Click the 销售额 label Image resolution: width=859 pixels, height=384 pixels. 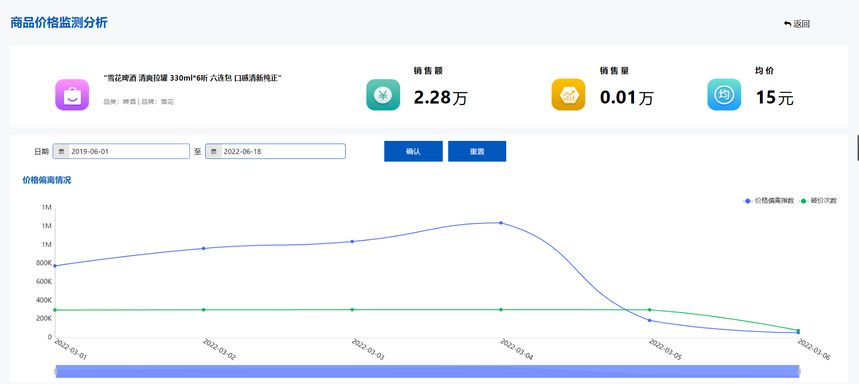click(x=428, y=71)
